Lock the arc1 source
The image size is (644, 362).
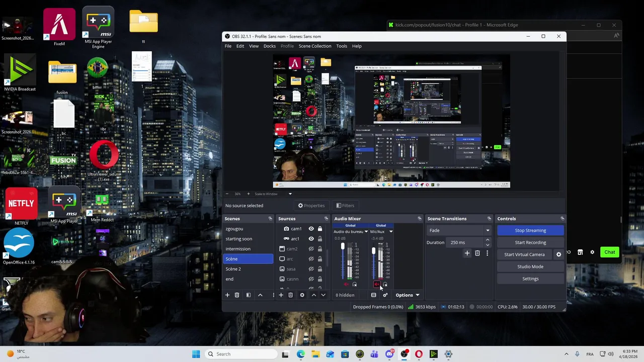coord(319,239)
